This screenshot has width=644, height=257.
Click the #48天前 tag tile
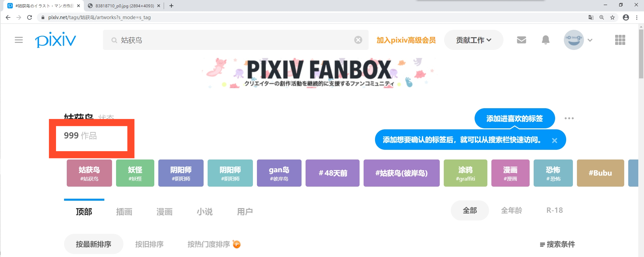(332, 173)
